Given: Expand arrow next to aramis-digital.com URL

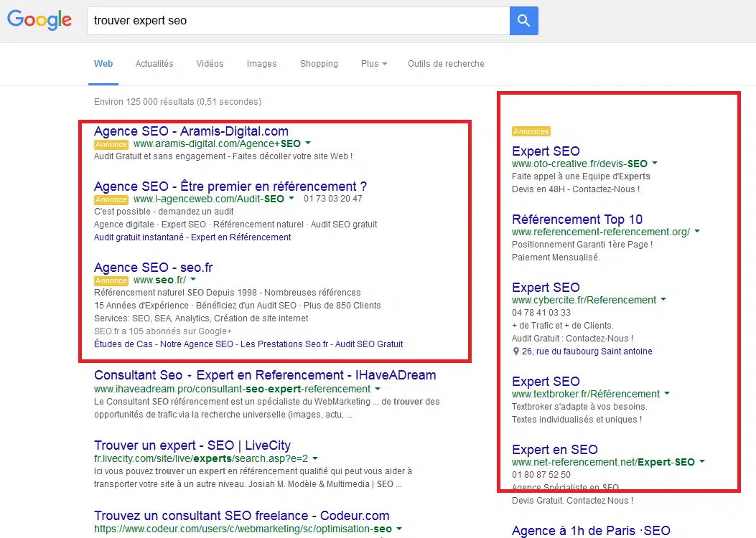Looking at the screenshot, I should click(308, 143).
